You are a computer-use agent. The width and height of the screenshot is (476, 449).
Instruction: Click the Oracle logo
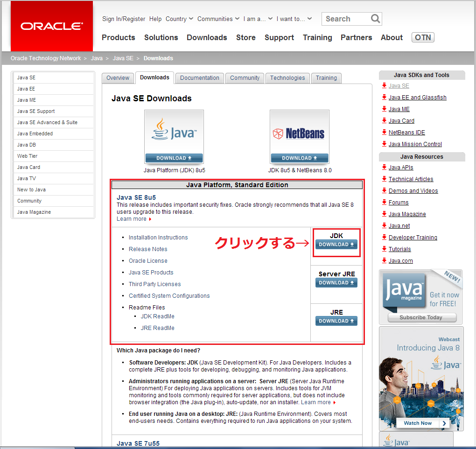click(52, 26)
